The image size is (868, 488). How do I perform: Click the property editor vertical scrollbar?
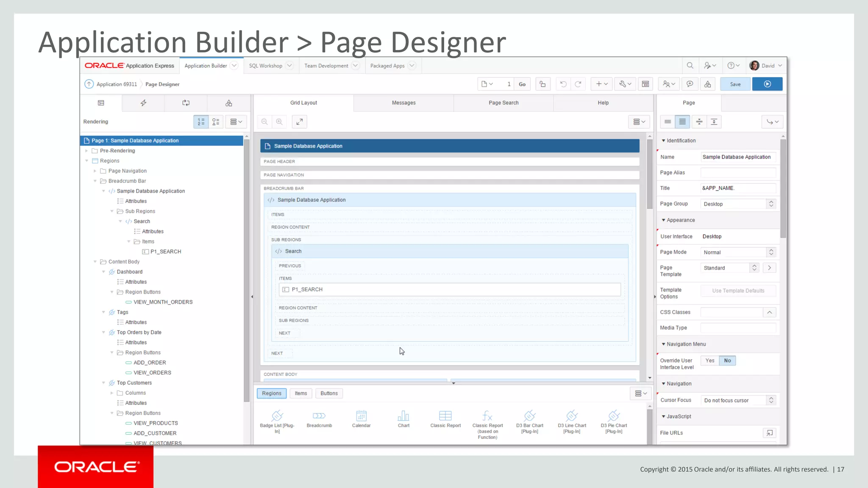coord(783,189)
